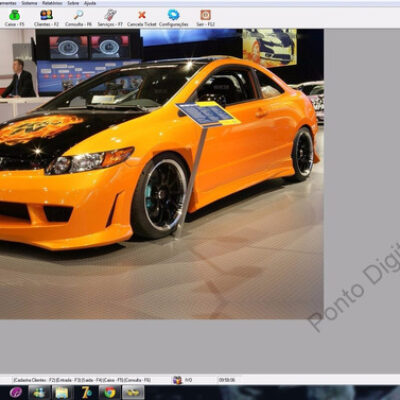Open the Relatórios menu
This screenshot has width=400, height=400.
click(x=52, y=3)
